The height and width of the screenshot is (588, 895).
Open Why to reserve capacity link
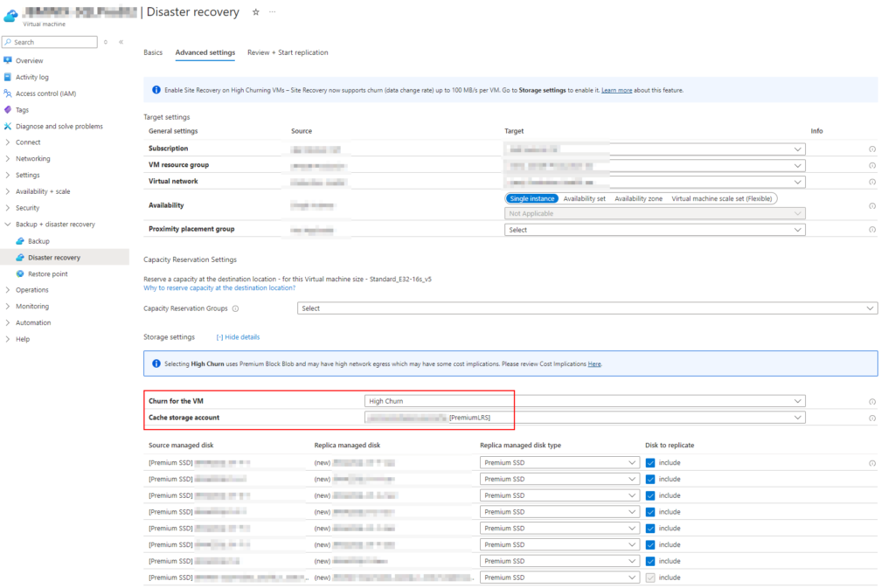coord(219,287)
